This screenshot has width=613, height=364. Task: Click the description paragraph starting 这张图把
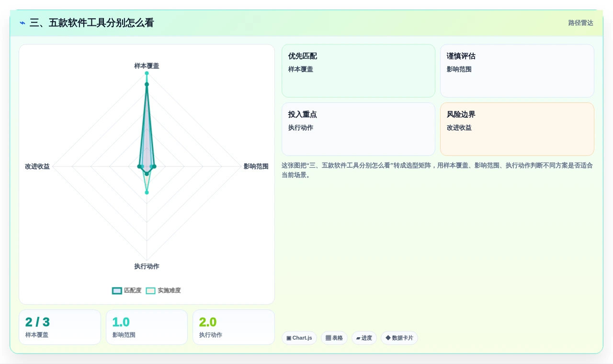click(437, 170)
